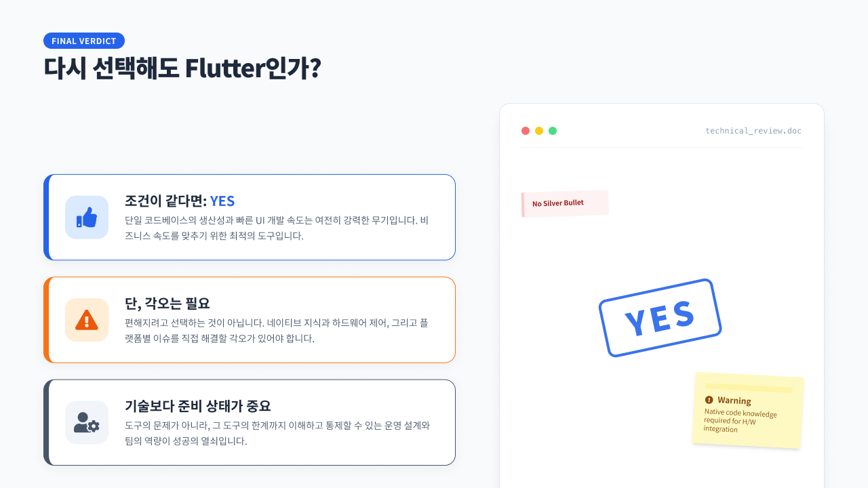Click the technical_review.doc file name
This screenshot has width=868, height=488.
753,131
